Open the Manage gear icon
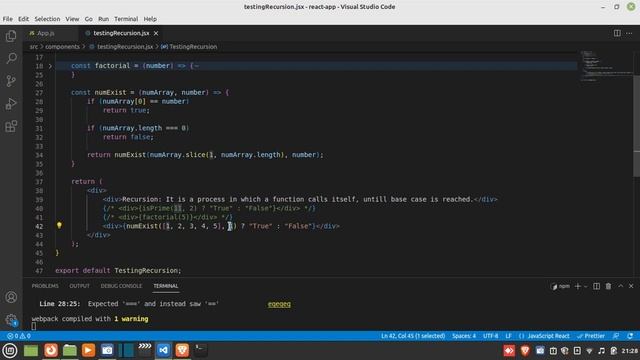 pos(11,320)
